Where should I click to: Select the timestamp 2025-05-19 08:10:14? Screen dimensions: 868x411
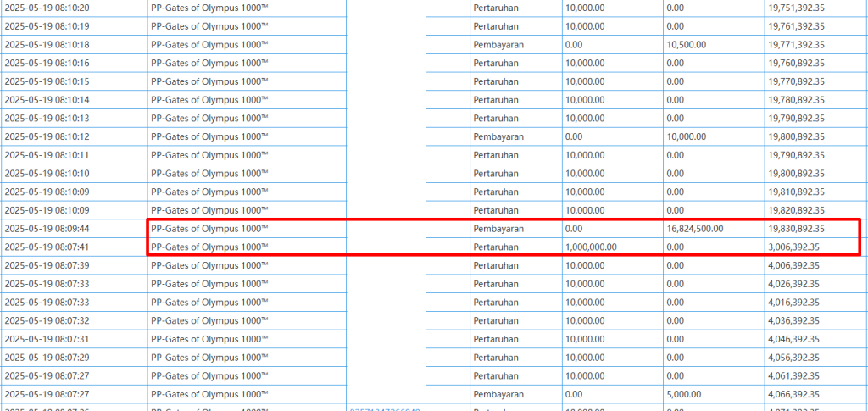click(47, 100)
